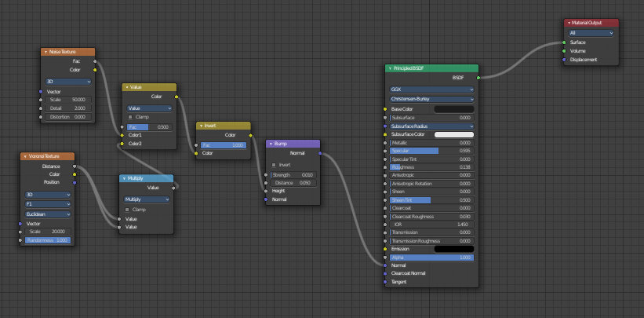Image resolution: width=644 pixels, height=318 pixels.
Task: Click Voronoi Texture Scale 20.000 field
Action: click(48, 232)
